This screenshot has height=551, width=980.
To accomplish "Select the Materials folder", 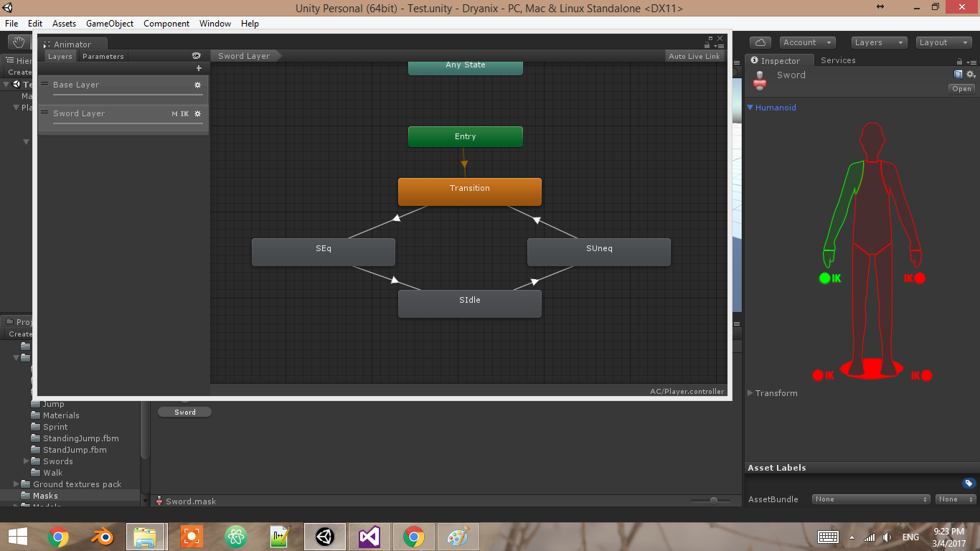I will [61, 415].
